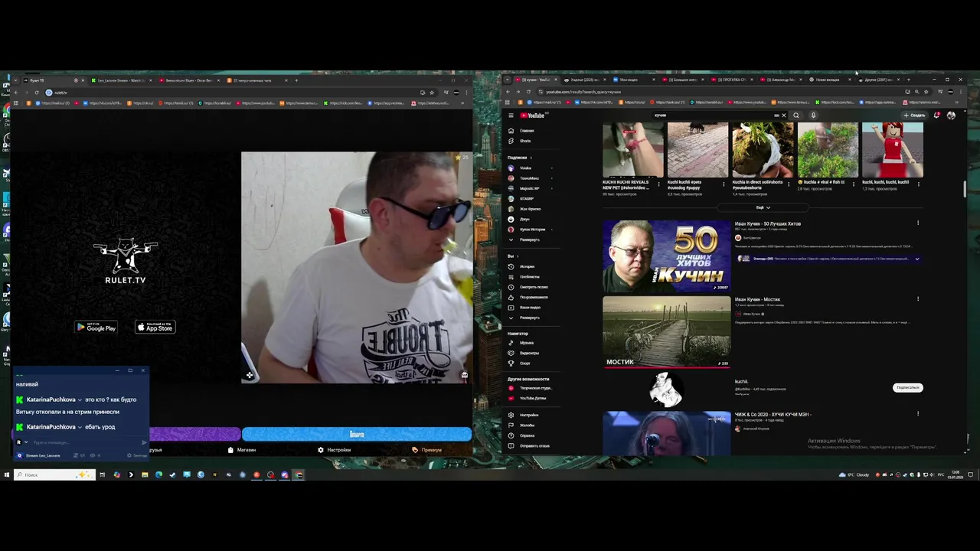
Task: Open more options for Иван Кучин - Мостик
Action: (918, 299)
